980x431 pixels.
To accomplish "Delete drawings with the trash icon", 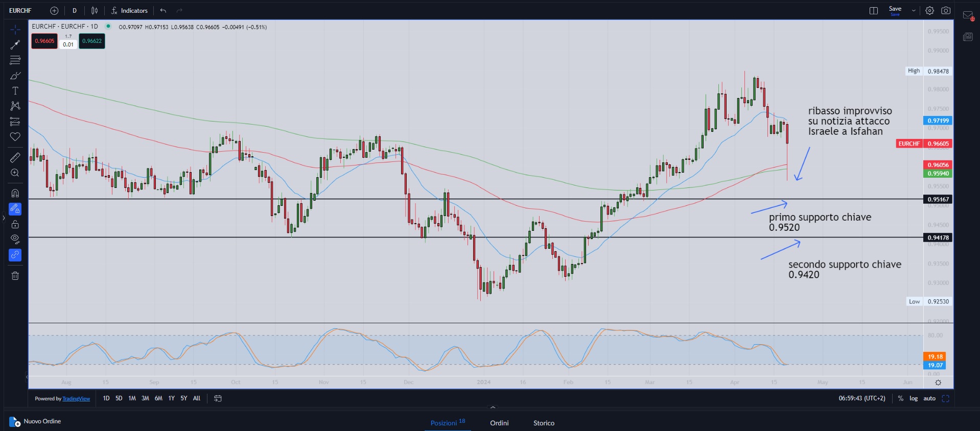I will pyautogui.click(x=15, y=276).
